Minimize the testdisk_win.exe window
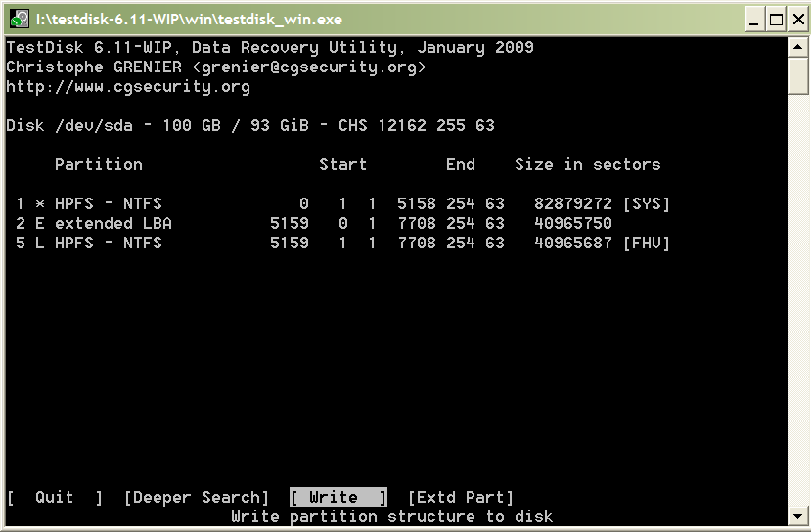Viewport: 811px width, 532px height. [x=754, y=20]
